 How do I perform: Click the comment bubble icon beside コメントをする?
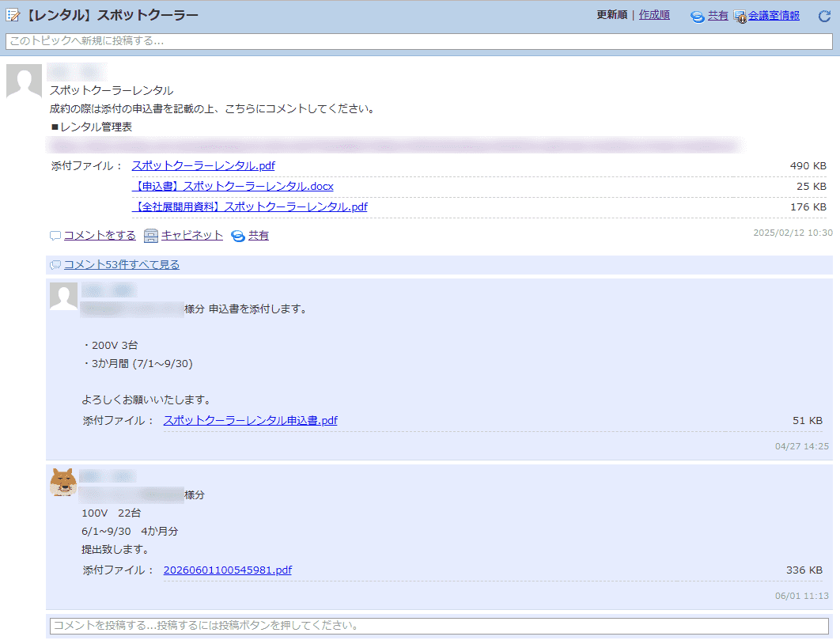point(55,236)
